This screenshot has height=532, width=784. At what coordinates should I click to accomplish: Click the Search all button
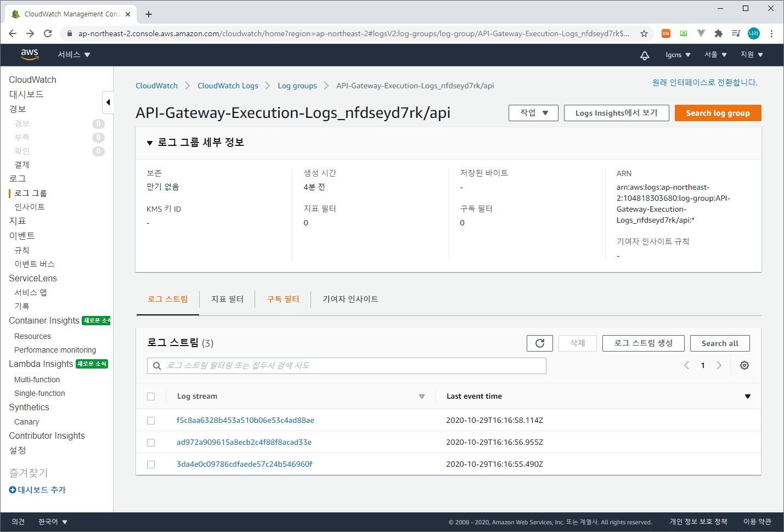pos(720,343)
